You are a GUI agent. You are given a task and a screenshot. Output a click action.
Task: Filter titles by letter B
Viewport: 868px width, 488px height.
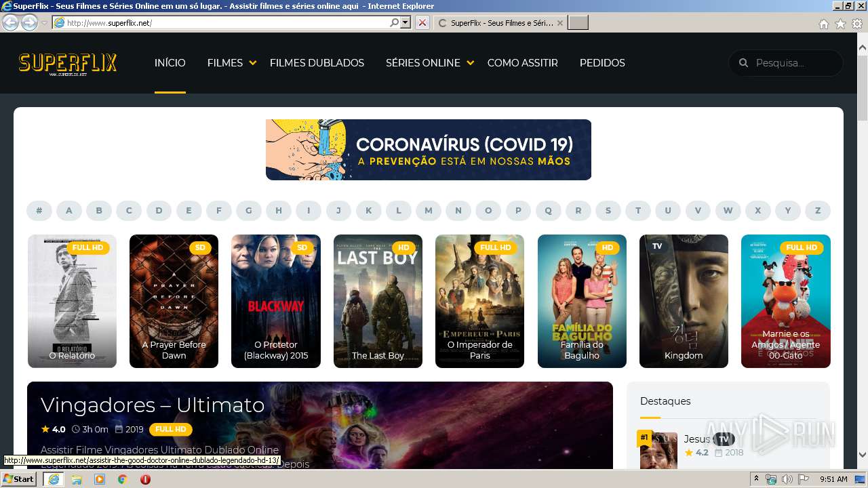point(99,211)
